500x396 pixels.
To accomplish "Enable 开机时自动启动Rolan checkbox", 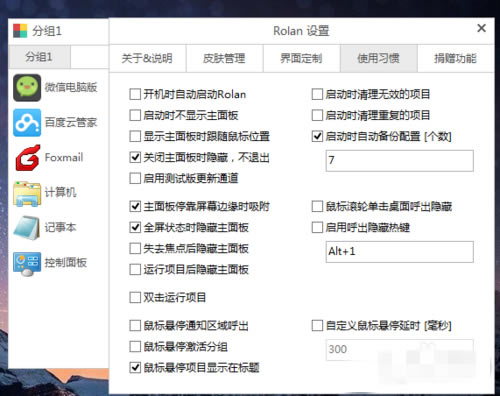I will pos(135,94).
